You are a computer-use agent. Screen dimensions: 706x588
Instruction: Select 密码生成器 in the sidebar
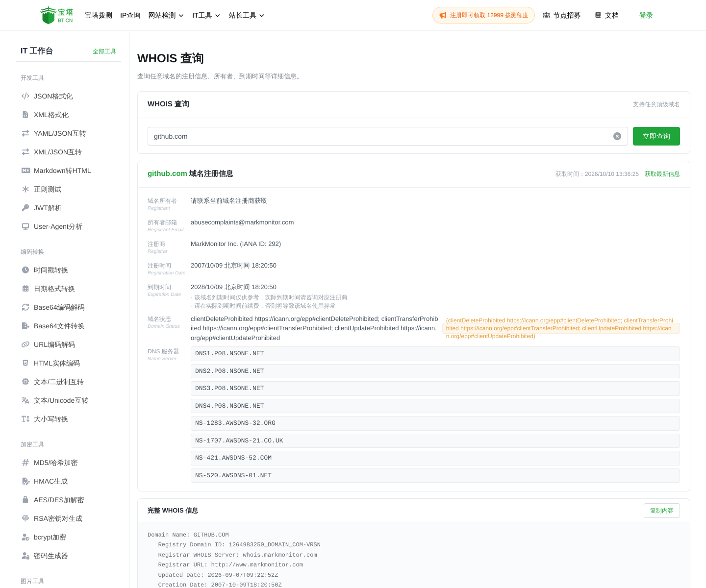(69, 556)
